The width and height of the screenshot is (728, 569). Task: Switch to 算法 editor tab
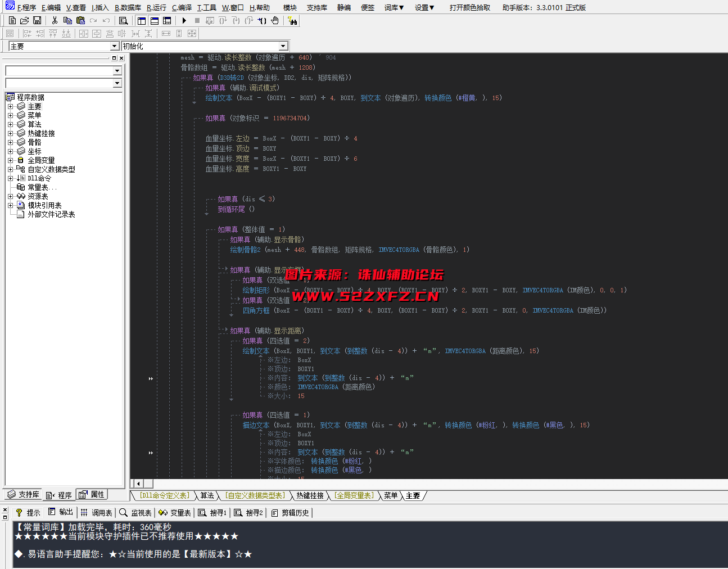pyautogui.click(x=207, y=495)
